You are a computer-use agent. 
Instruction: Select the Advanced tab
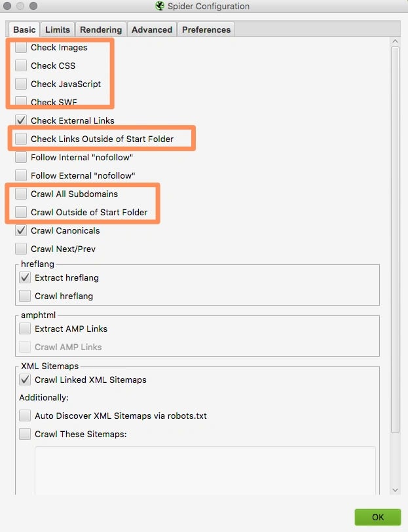pos(151,29)
